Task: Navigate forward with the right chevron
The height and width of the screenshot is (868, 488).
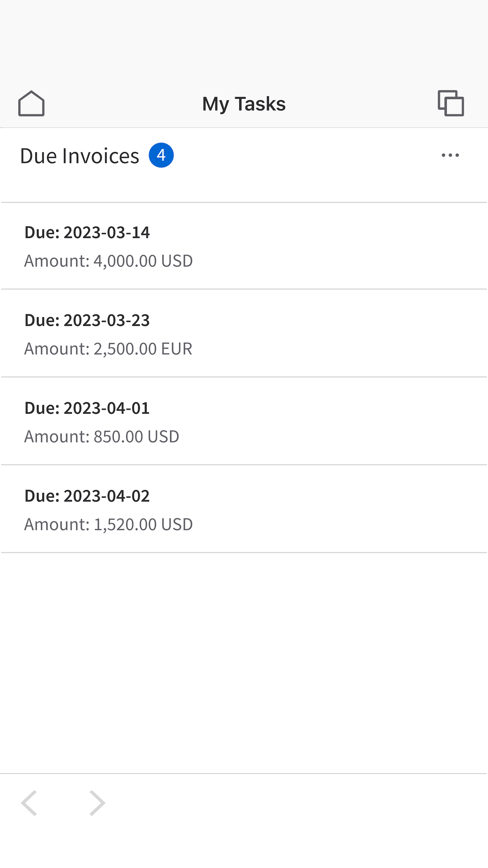Action: pos(97,803)
